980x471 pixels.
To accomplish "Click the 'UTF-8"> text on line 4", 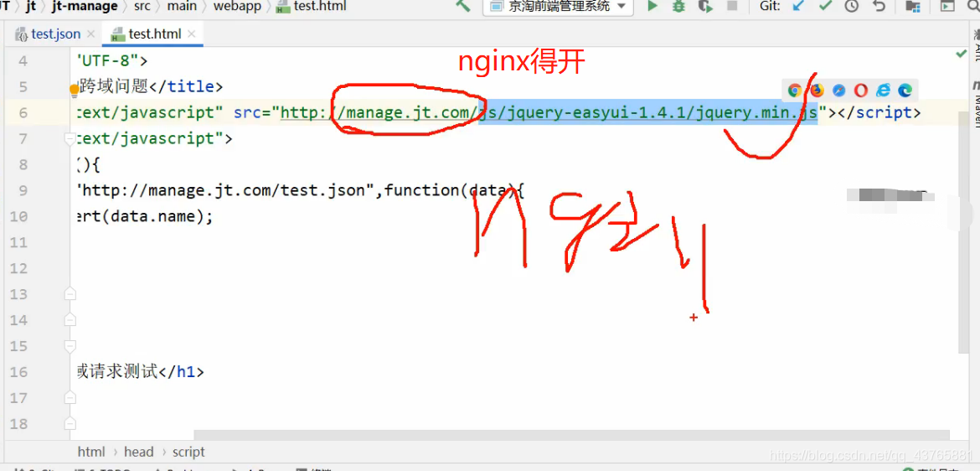I will click(112, 60).
